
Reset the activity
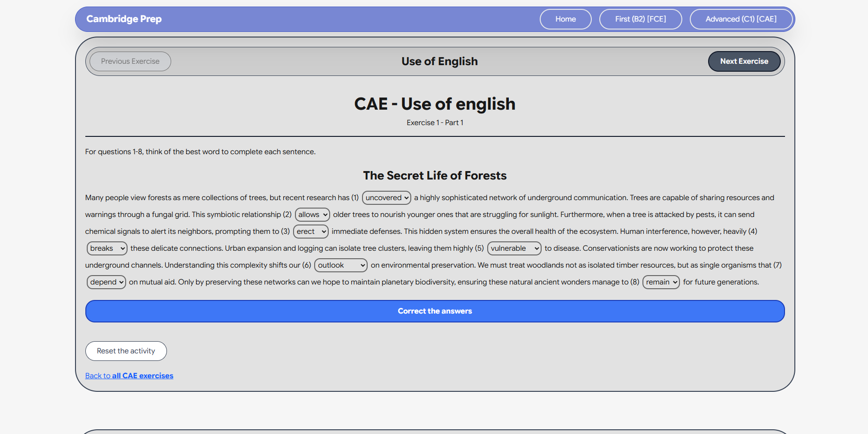126,351
